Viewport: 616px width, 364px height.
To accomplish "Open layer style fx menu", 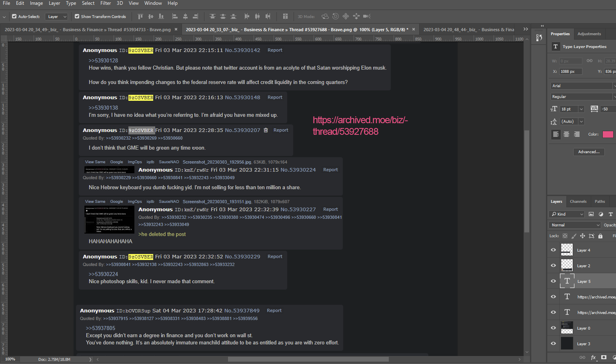I will click(x=593, y=358).
